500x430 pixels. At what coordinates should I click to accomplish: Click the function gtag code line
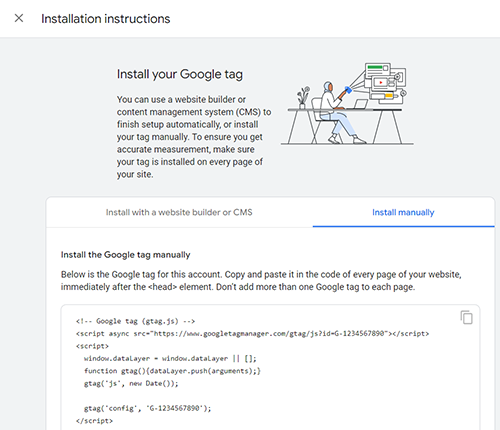[172, 371]
